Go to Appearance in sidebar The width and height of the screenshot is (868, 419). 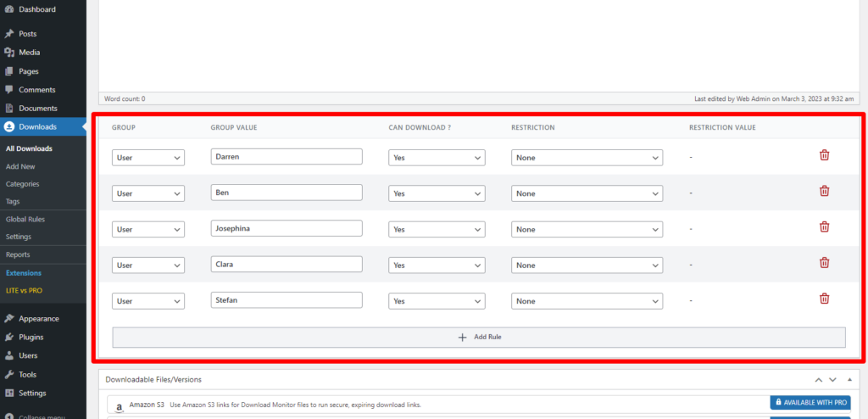coord(38,319)
